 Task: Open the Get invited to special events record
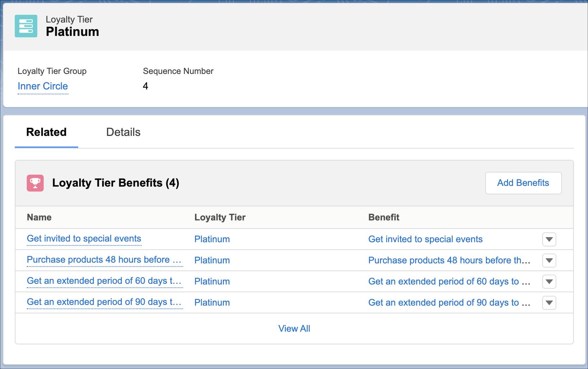click(84, 239)
